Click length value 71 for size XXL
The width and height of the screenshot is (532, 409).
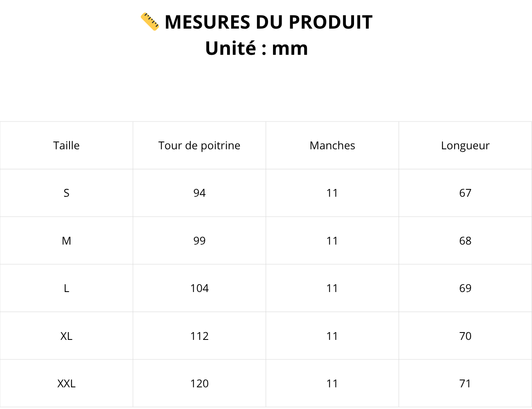[465, 384]
